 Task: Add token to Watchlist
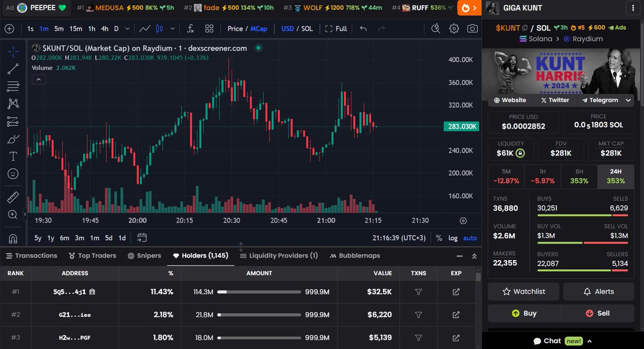(523, 292)
